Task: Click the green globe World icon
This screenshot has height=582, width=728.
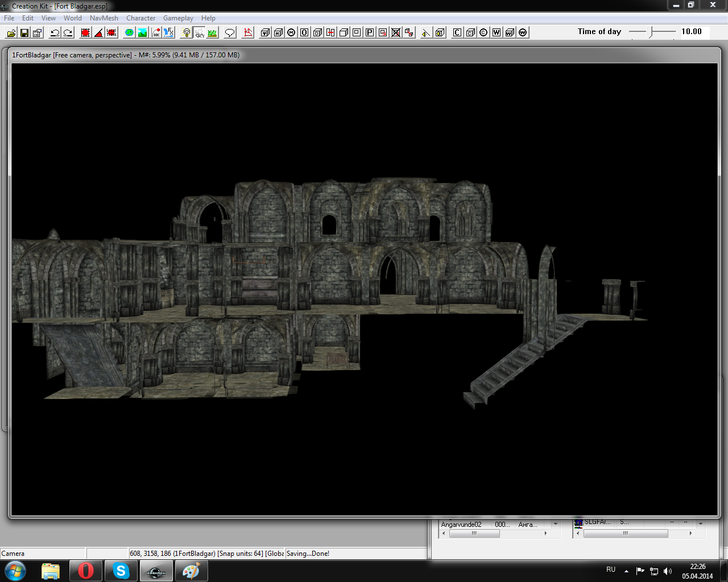Action: click(130, 32)
